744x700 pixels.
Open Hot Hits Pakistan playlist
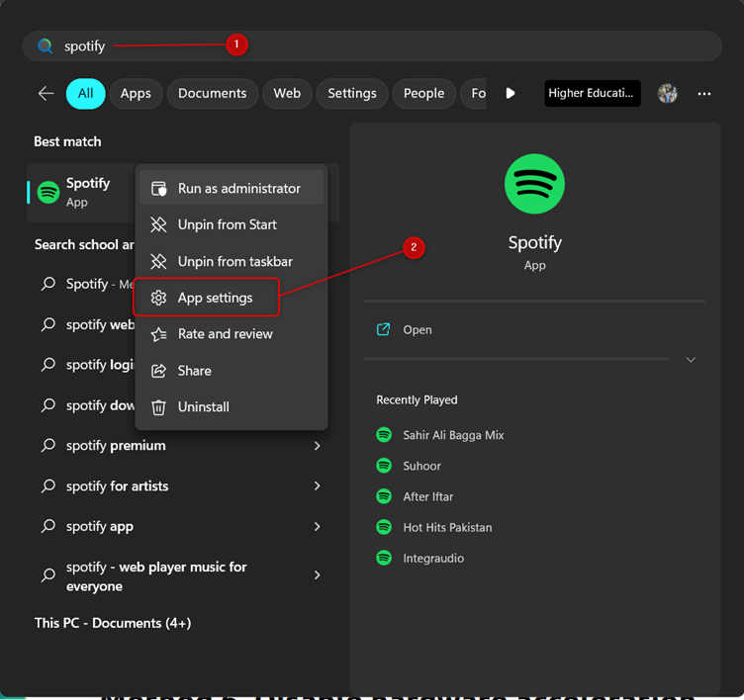[447, 527]
